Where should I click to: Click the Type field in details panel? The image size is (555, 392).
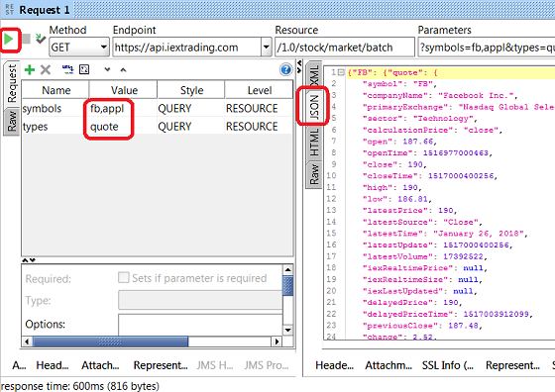pos(200,300)
